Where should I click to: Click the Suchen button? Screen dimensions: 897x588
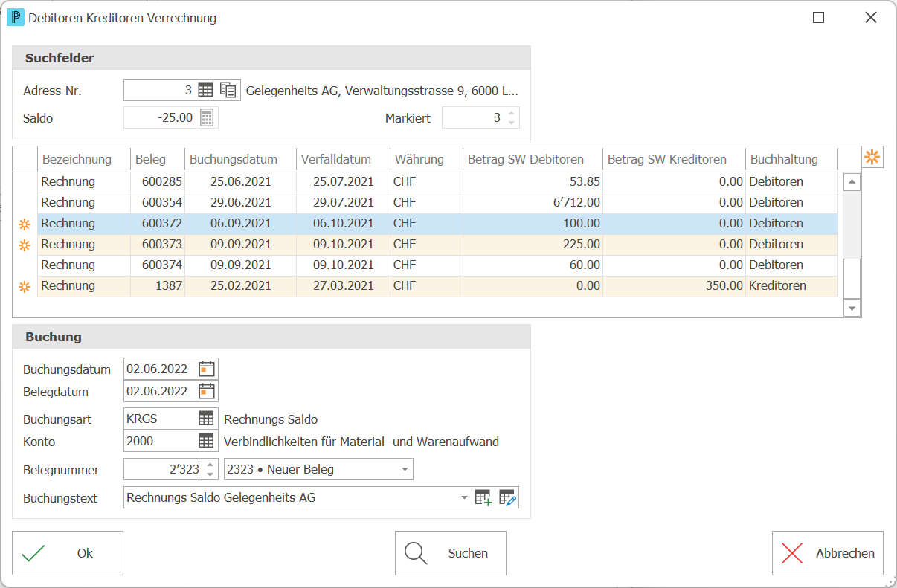(451, 553)
